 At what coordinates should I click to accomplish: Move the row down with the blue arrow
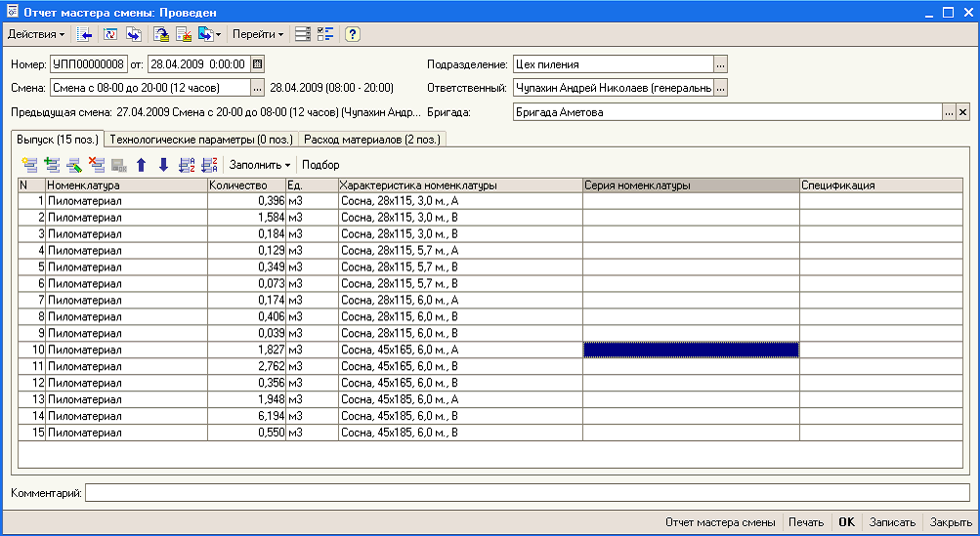164,165
